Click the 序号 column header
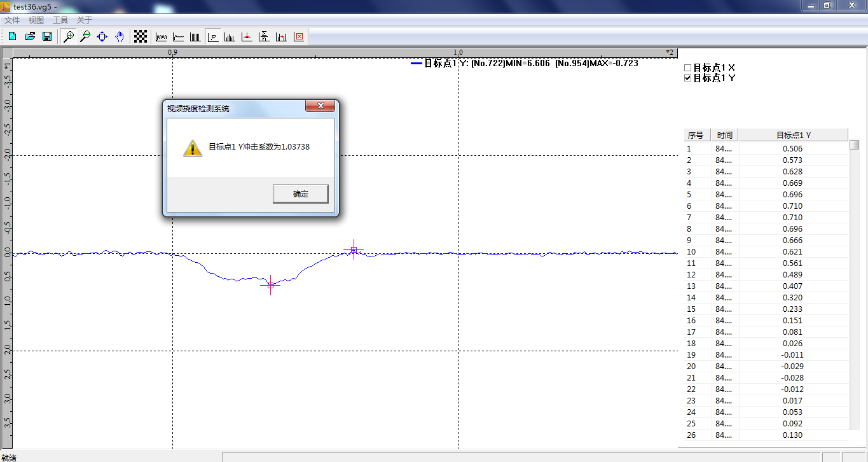This screenshot has height=462, width=868. click(x=698, y=135)
